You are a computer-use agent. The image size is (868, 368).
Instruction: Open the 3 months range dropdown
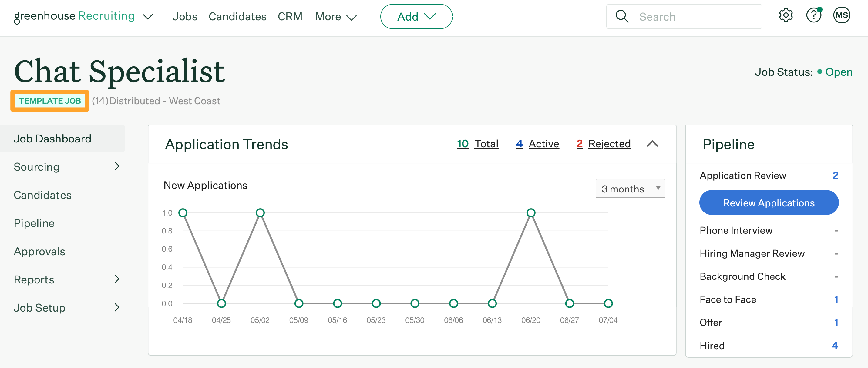630,189
